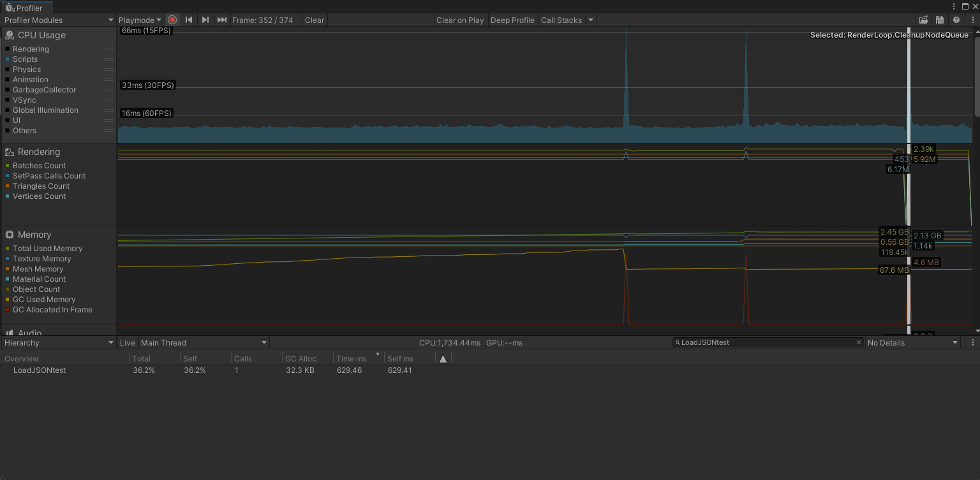980x480 pixels.
Task: Sort by the Self ms column header
Action: pos(410,359)
